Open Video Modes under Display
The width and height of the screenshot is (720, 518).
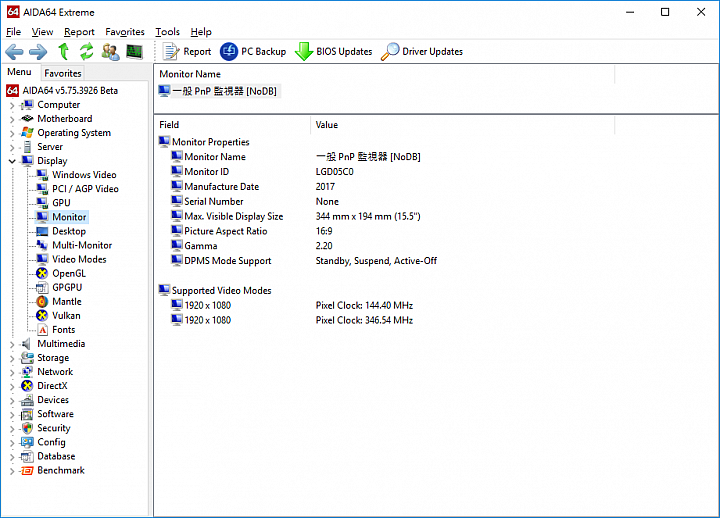[x=79, y=259]
